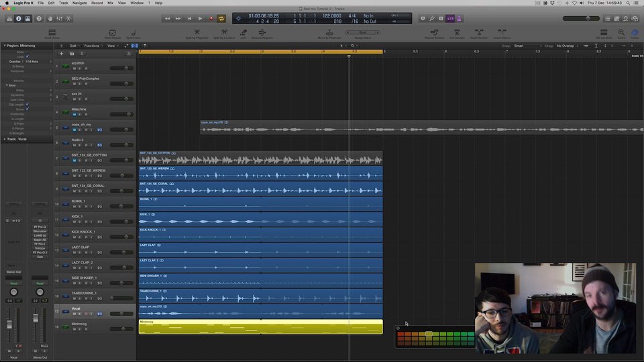Start recording with red Record button
The height and width of the screenshot is (362, 644).
coord(211,19)
